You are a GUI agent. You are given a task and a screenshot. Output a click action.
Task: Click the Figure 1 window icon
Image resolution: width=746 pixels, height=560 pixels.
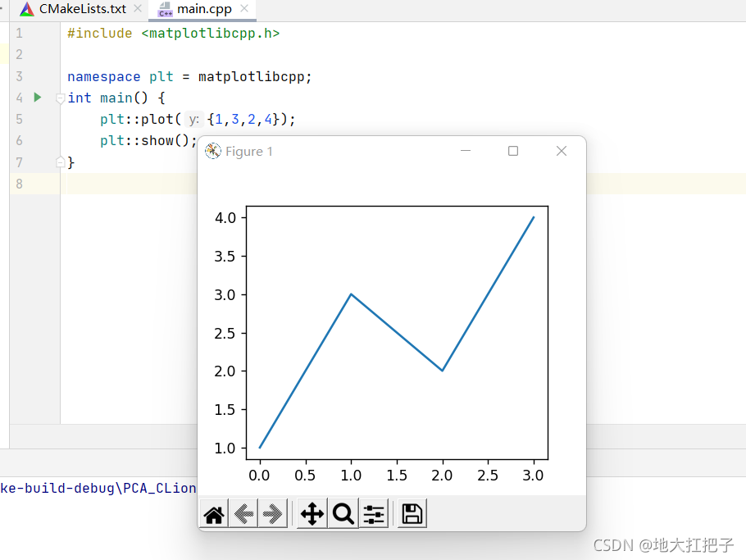click(x=212, y=151)
